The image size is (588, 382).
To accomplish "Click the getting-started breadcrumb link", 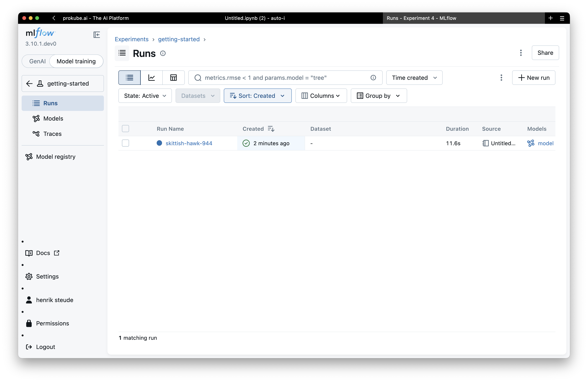I will (x=179, y=39).
